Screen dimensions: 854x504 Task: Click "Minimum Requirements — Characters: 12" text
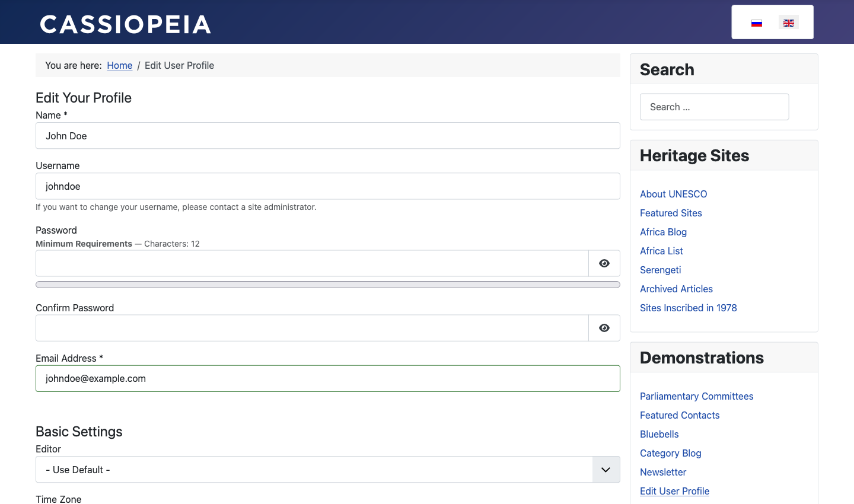point(117,244)
